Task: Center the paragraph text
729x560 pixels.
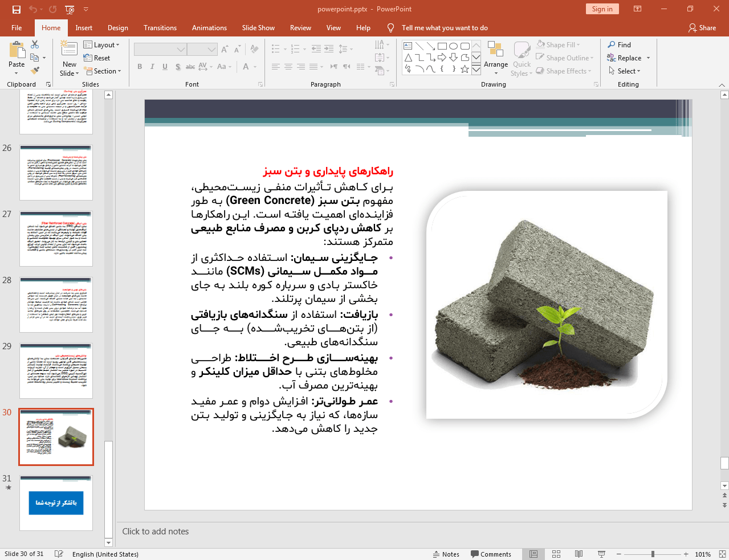Action: [x=288, y=67]
